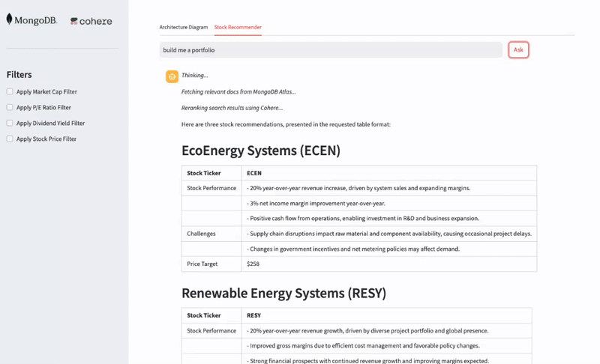Viewport: 600px width, 364px height.
Task: Switch to the Architecture Diagram tab
Action: (x=183, y=27)
